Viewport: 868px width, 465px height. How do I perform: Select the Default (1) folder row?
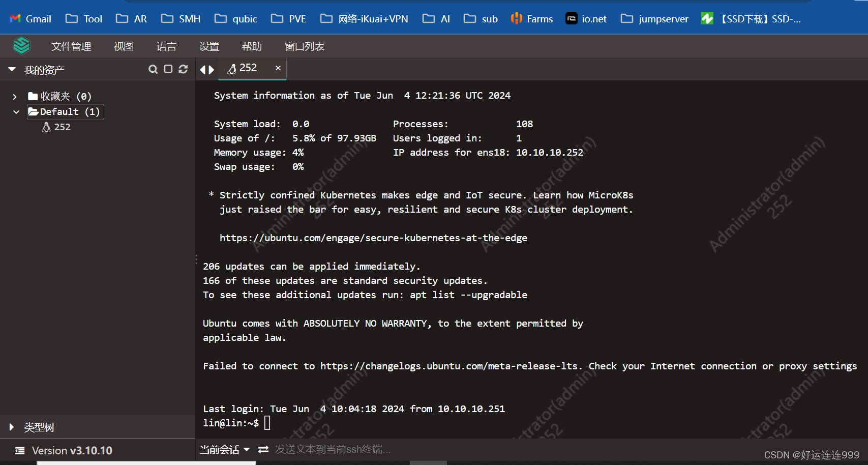point(65,111)
